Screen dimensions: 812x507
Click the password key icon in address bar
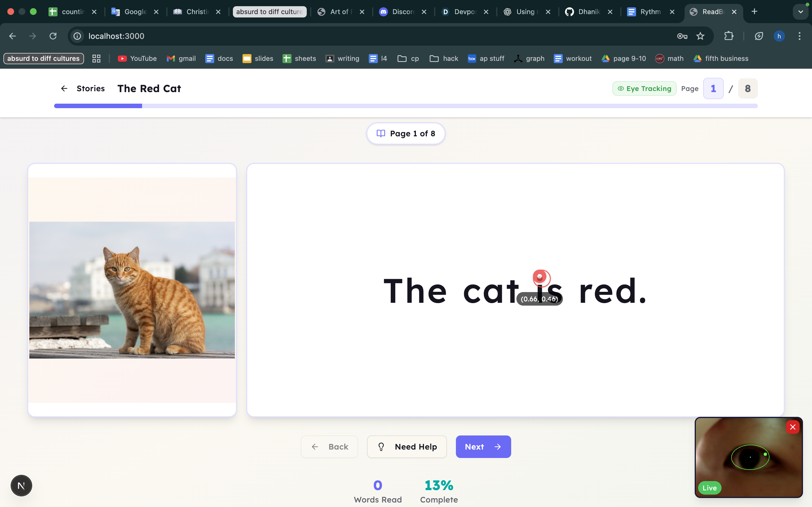pyautogui.click(x=682, y=36)
